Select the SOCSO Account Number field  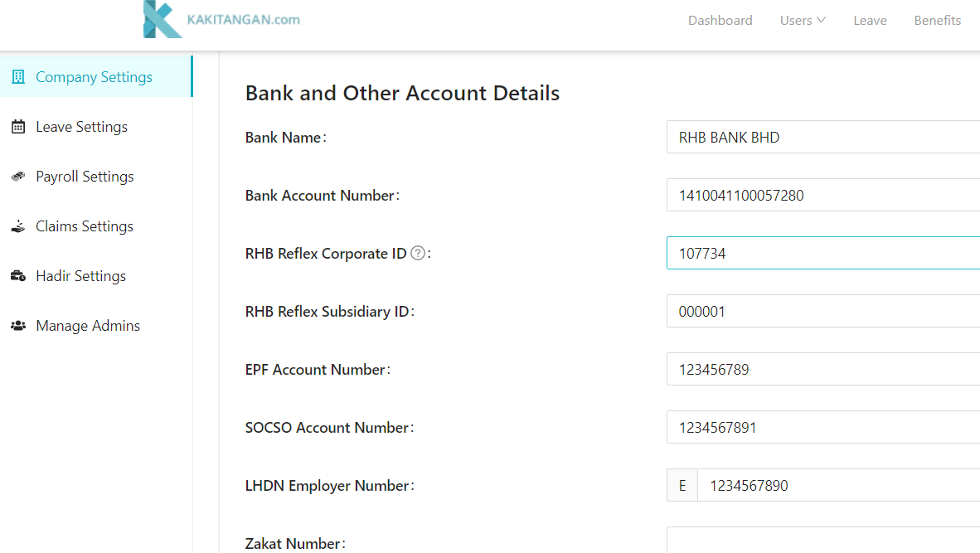click(821, 427)
